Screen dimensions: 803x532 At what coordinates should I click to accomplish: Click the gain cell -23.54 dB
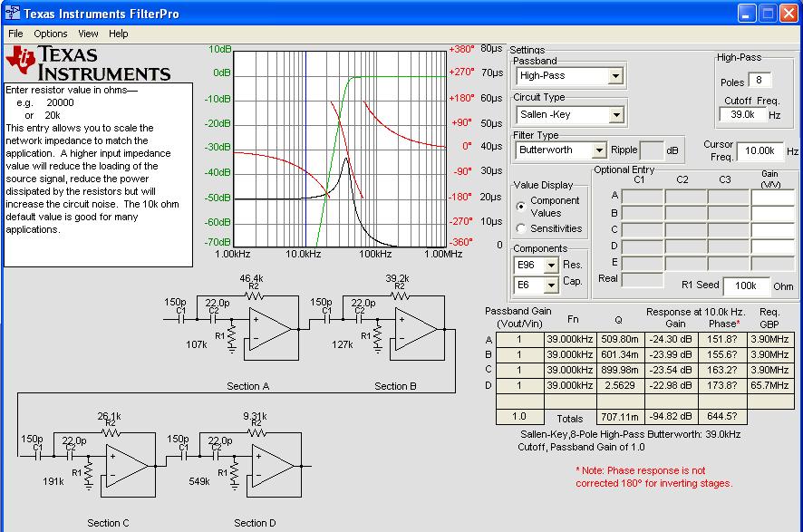click(x=671, y=370)
